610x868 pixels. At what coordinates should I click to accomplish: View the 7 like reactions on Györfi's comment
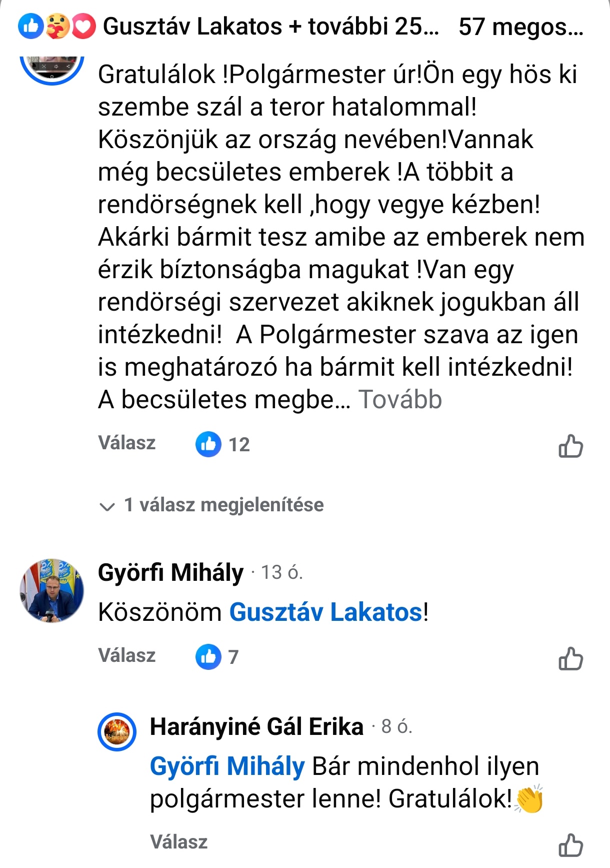pos(217,657)
